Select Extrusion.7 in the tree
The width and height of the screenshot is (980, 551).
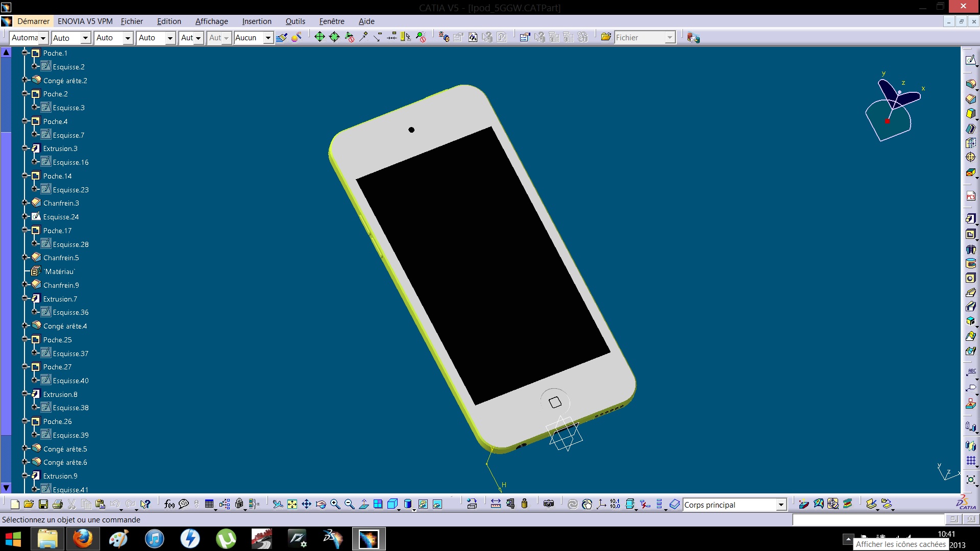[x=60, y=299]
